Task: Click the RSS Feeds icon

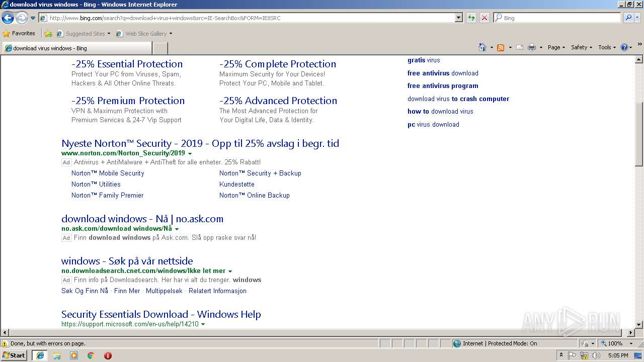Action: point(501,47)
